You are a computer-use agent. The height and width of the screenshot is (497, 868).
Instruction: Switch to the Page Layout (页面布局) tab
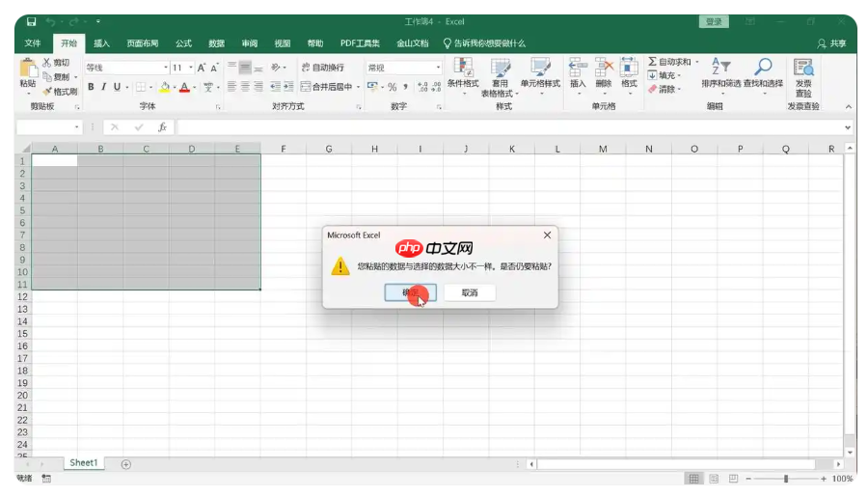[x=143, y=43]
